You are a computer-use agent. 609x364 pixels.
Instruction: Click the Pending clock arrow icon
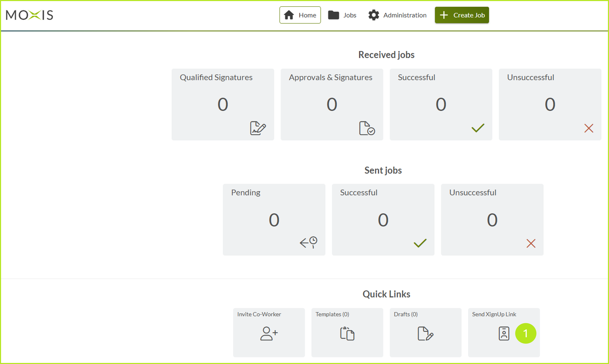[308, 242]
